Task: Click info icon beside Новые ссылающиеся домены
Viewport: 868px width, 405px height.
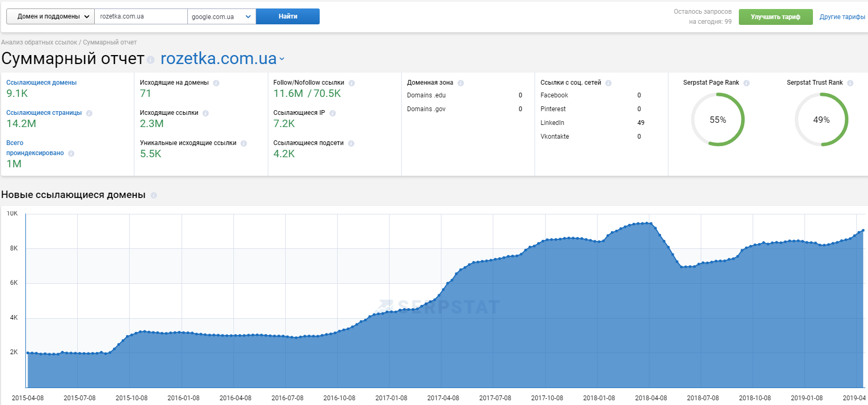Action: point(153,195)
